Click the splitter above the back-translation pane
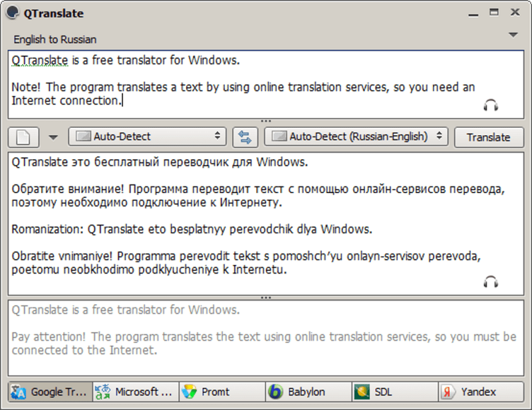Screen dimensions: 532x410 tap(266, 298)
